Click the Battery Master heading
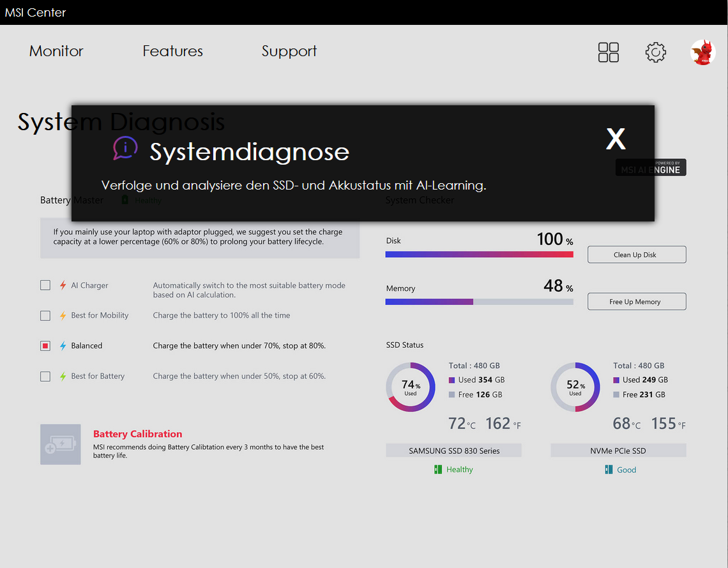The height and width of the screenshot is (568, 728). [72, 200]
